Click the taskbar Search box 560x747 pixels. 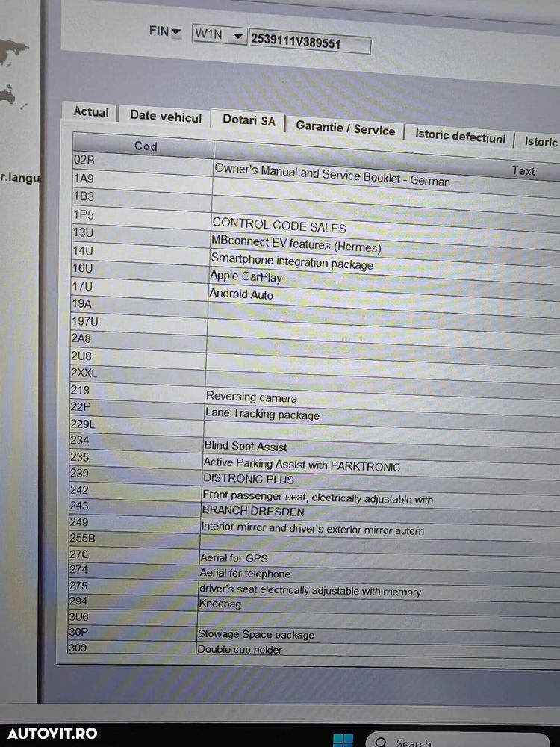pos(457,741)
